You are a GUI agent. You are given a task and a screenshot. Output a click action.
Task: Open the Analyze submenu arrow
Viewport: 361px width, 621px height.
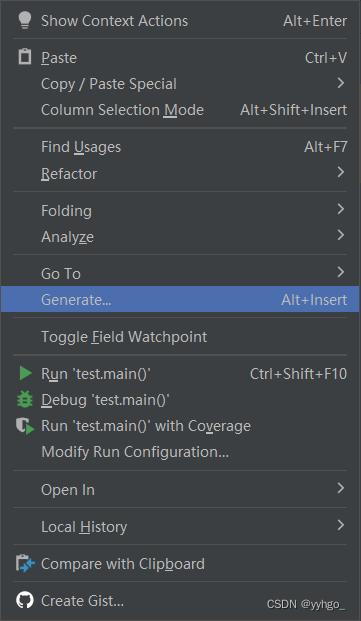click(x=341, y=236)
